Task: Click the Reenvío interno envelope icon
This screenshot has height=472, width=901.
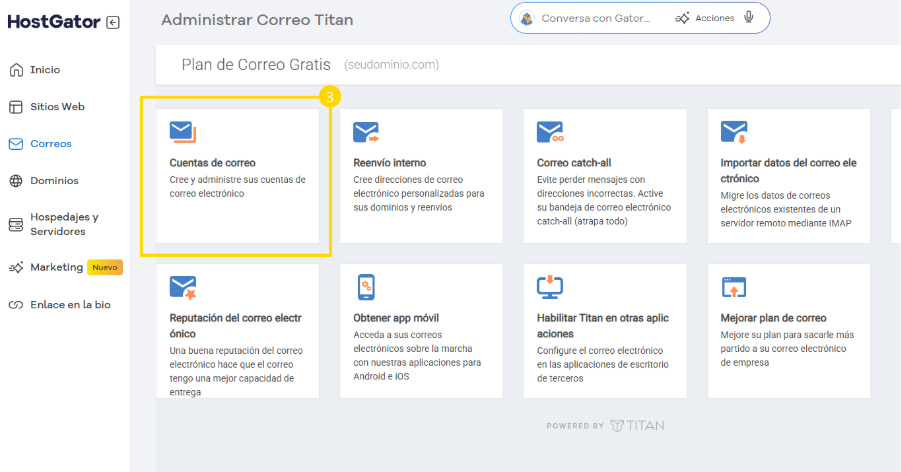Action: pyautogui.click(x=366, y=132)
